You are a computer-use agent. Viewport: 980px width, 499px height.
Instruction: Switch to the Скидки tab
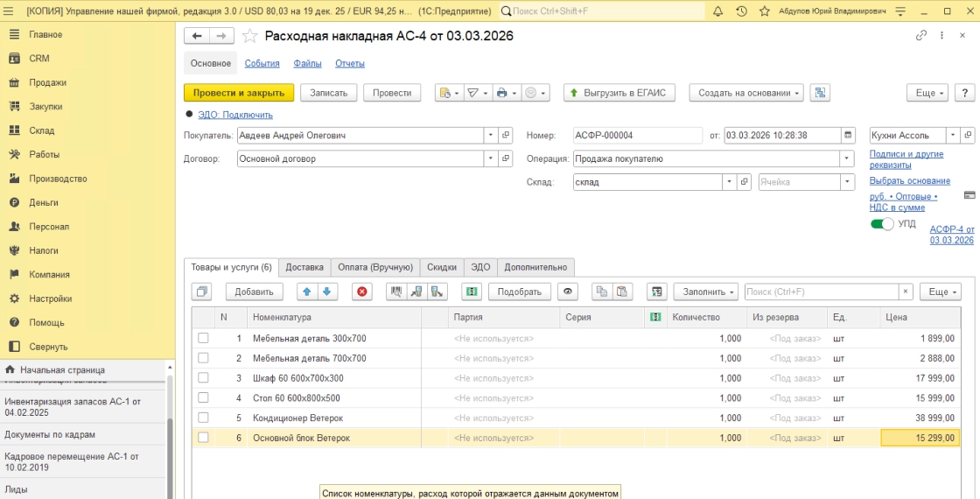click(x=442, y=267)
